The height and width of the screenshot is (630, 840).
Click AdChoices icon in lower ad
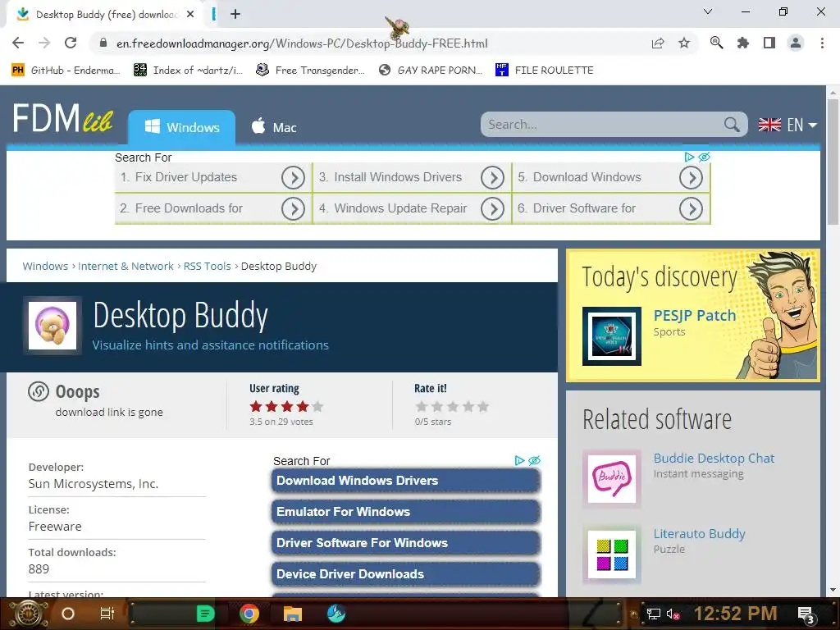coord(519,461)
